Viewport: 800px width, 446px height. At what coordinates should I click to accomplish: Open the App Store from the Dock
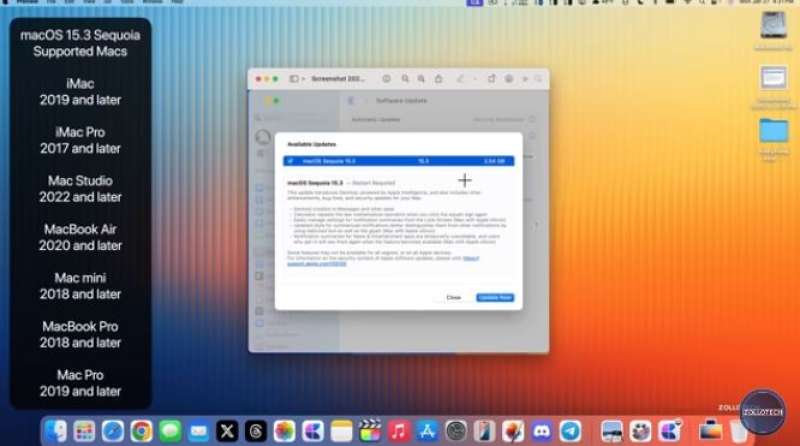coord(427,432)
